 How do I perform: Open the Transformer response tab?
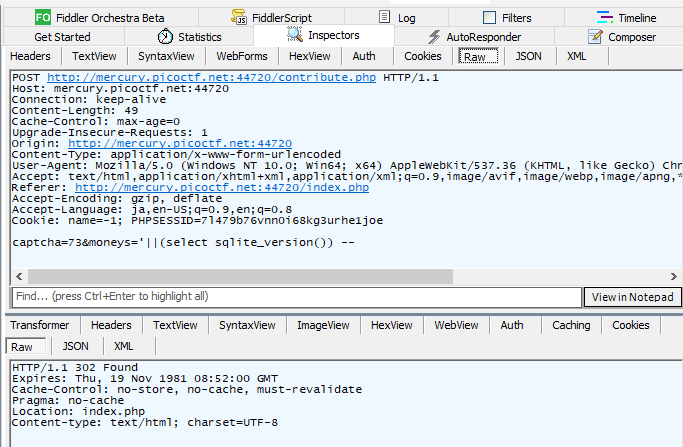(x=40, y=325)
